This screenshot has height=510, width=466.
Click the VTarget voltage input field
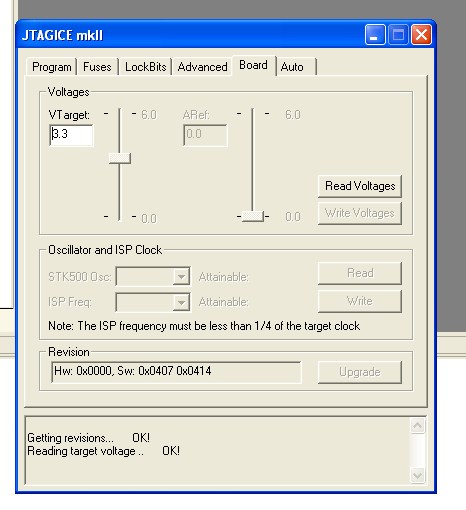tap(71, 135)
